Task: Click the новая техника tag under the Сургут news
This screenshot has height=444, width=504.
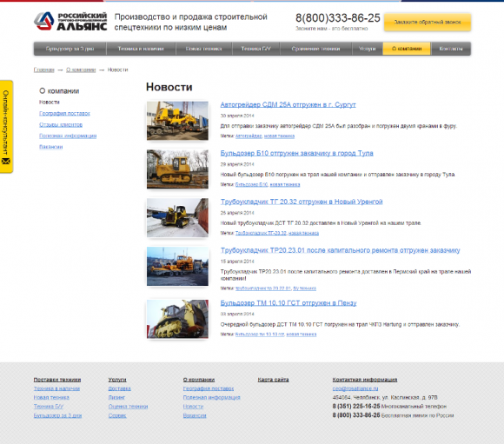Action: pyautogui.click(x=279, y=136)
